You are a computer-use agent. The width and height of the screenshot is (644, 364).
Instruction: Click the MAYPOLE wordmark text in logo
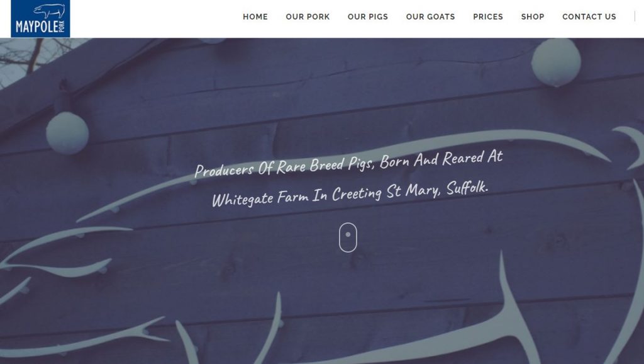point(37,27)
